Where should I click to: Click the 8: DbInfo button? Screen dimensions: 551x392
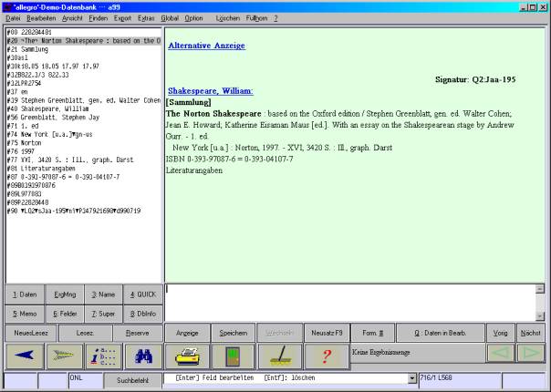pyautogui.click(x=143, y=314)
